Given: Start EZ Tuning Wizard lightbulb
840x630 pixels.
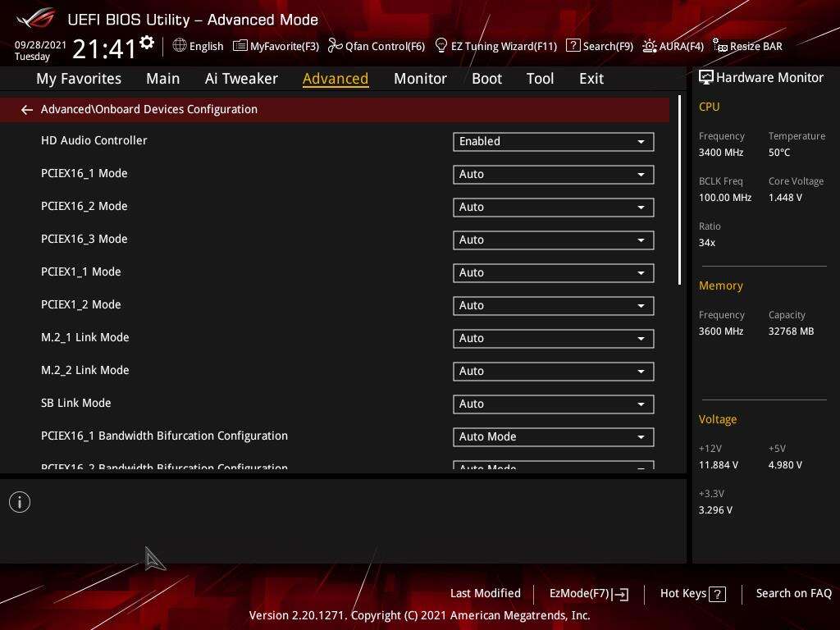Looking at the screenshot, I should [x=441, y=46].
